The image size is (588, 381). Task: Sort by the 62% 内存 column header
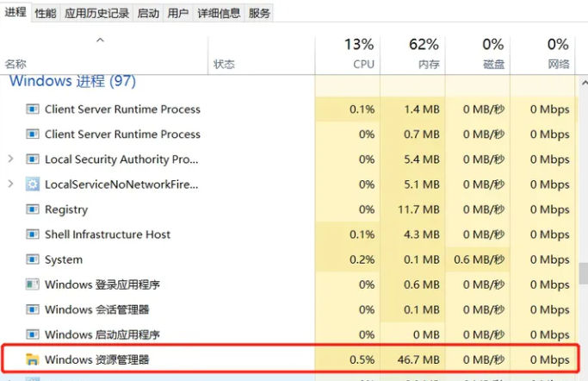click(x=412, y=54)
